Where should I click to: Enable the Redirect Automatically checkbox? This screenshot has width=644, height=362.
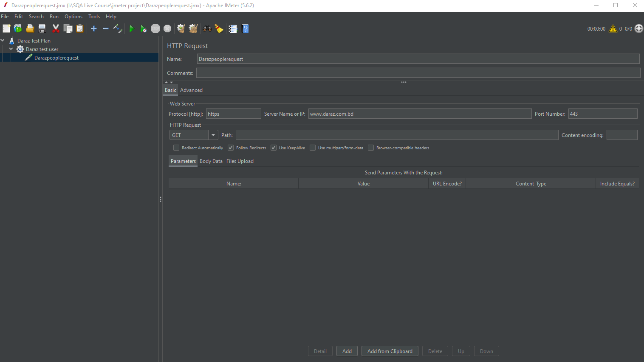(x=176, y=148)
